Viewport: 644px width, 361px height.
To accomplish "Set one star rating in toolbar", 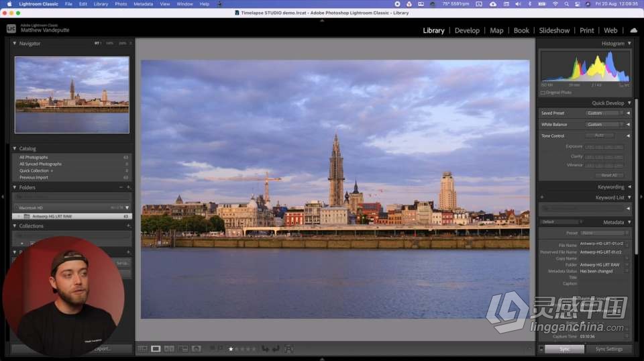I will (231, 349).
